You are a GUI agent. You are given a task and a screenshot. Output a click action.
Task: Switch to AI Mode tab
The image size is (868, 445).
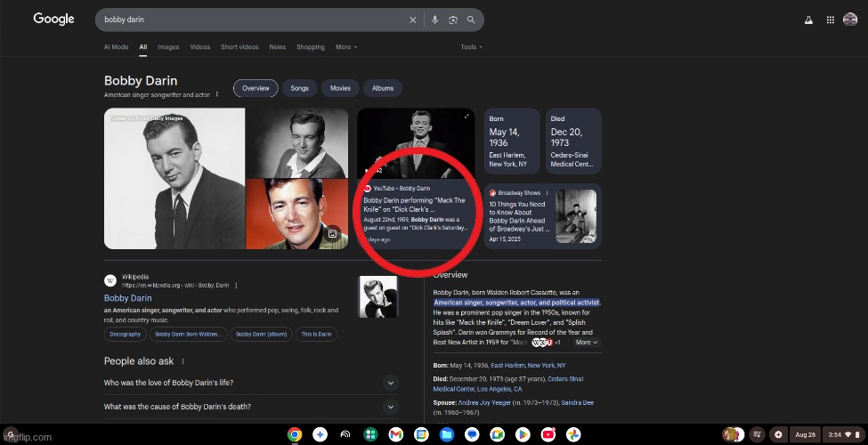pos(117,47)
